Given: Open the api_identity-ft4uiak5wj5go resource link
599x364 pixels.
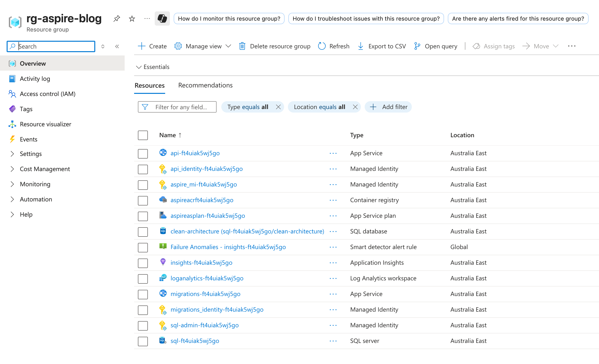Looking at the screenshot, I should [206, 169].
